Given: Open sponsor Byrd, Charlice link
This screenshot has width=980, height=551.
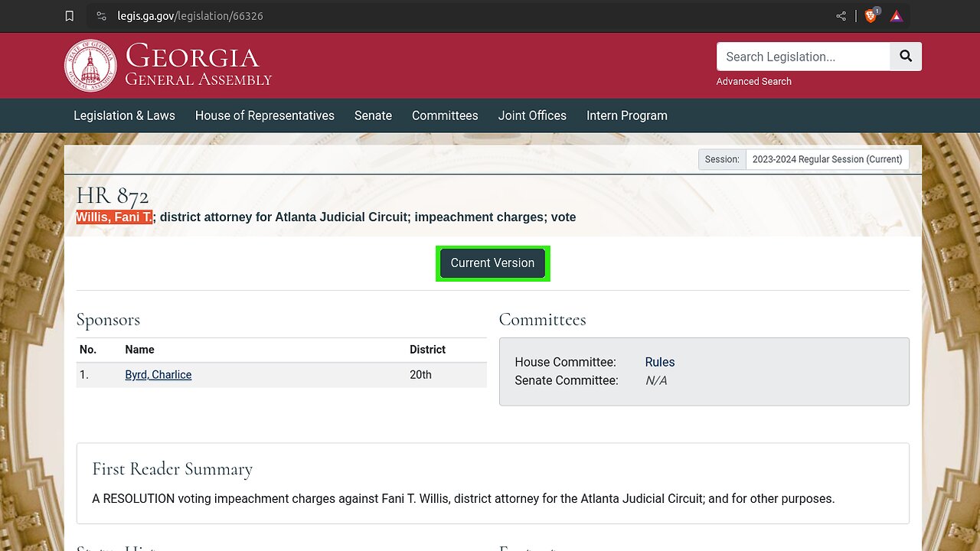Looking at the screenshot, I should pos(158,375).
